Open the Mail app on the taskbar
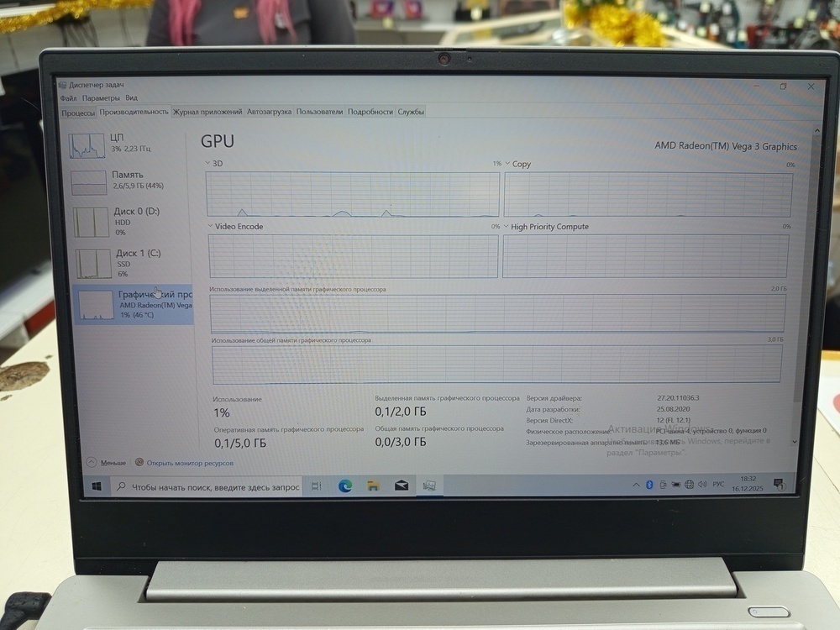840x630 pixels. (402, 486)
